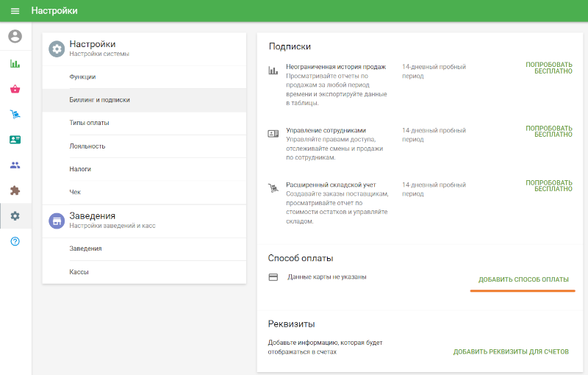Viewport: 588px width, 375px height.
Task: Open the Лояльность section
Action: pos(87,146)
